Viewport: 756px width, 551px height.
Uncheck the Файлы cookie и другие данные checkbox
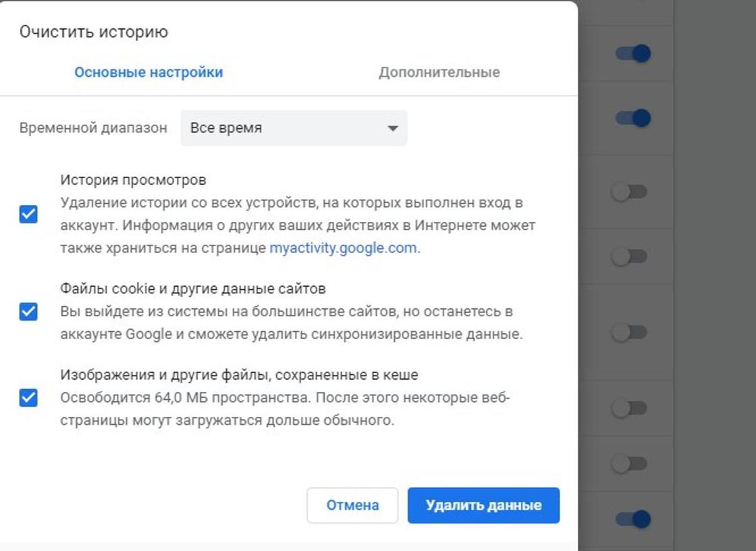click(28, 312)
